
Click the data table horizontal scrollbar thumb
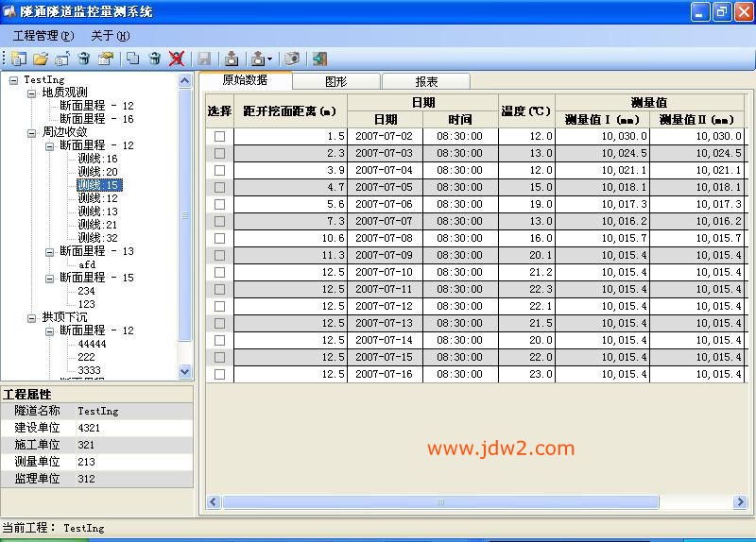point(439,502)
